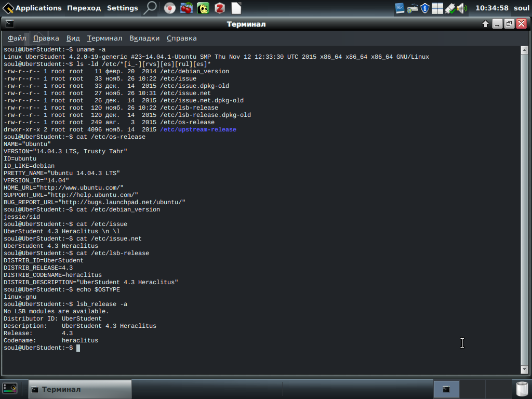
Task: Launch the red Z application icon
Action: tap(220, 8)
